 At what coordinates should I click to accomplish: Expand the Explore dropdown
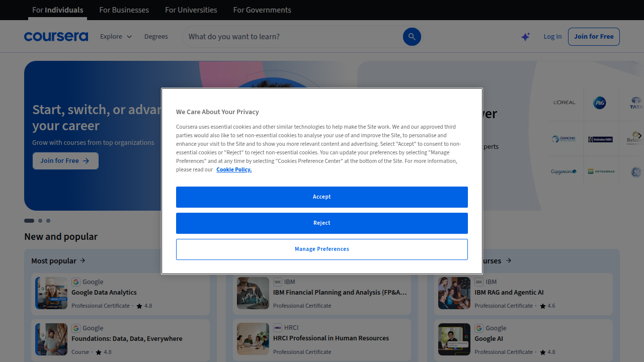click(116, 37)
